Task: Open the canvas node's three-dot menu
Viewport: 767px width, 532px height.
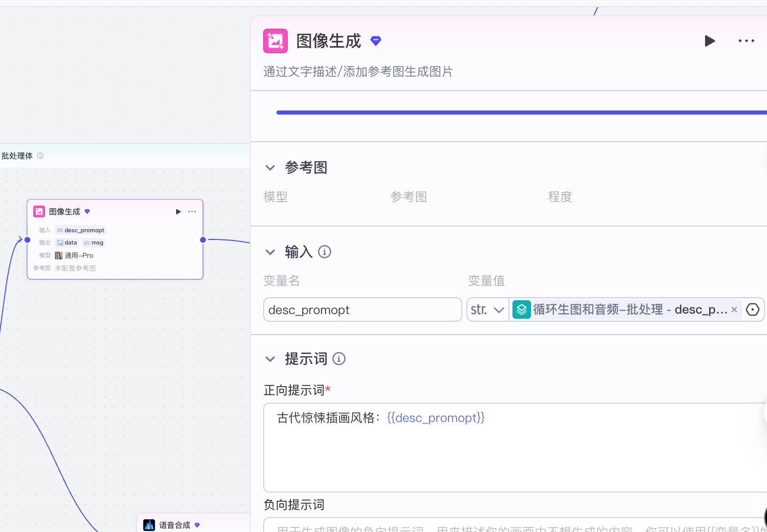Action: [x=192, y=212]
